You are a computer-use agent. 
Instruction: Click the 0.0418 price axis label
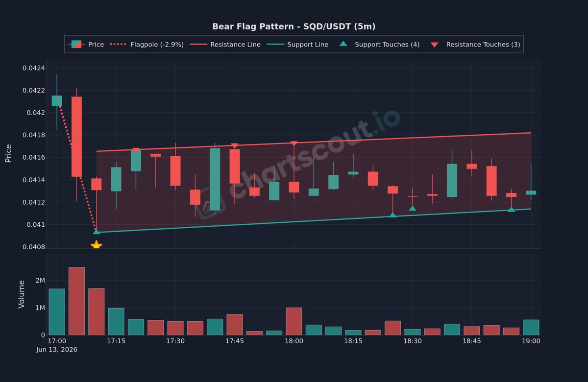pos(34,135)
